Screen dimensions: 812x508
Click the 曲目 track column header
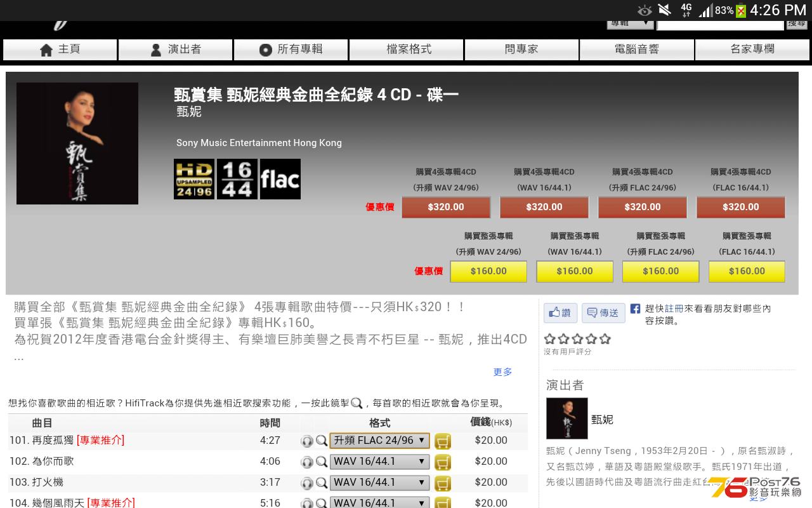42,423
